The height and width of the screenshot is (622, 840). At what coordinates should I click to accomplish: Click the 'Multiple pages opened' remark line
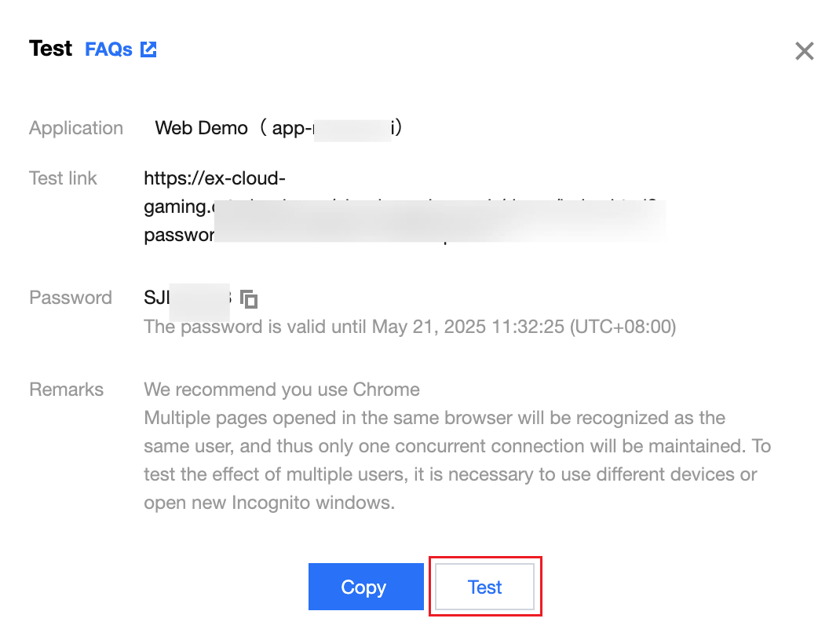click(434, 418)
